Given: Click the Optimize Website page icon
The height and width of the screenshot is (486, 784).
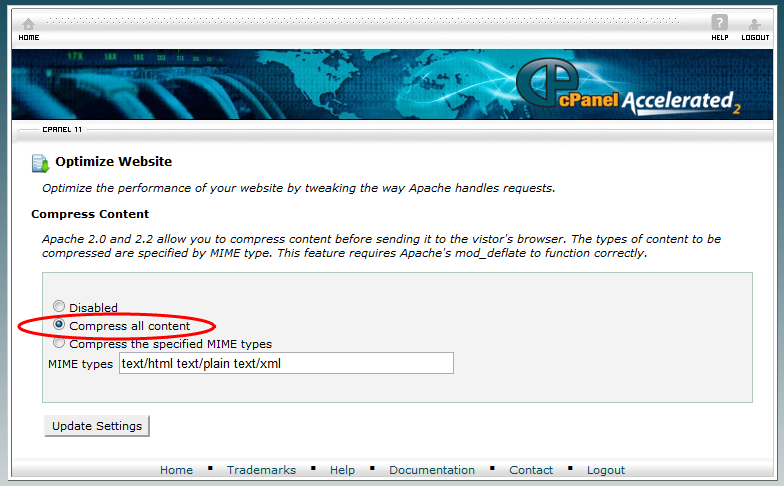Looking at the screenshot, I should (x=40, y=164).
